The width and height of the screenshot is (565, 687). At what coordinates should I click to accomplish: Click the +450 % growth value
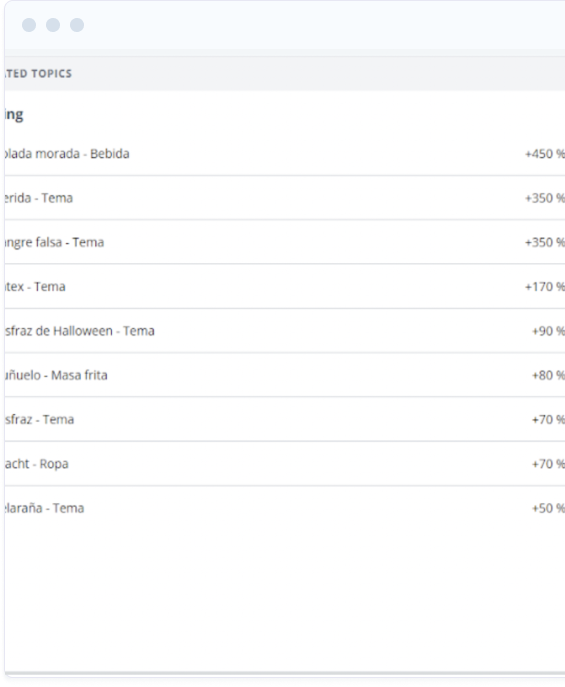click(545, 154)
